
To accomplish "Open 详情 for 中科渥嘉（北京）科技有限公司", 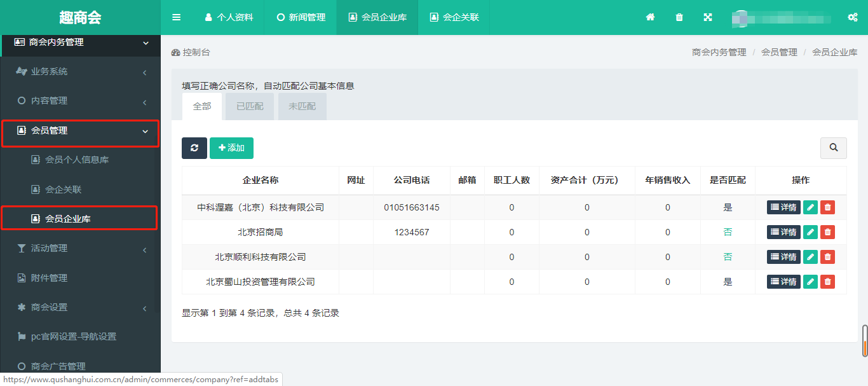I will pyautogui.click(x=783, y=207).
